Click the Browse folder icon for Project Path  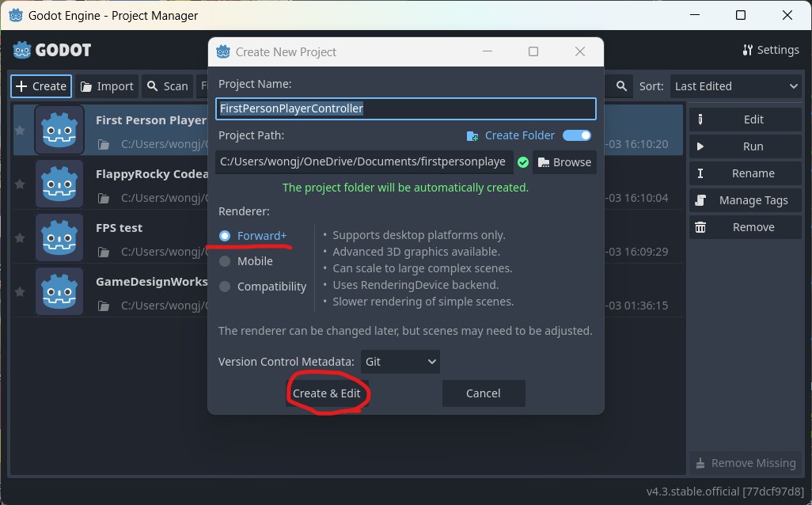click(564, 161)
